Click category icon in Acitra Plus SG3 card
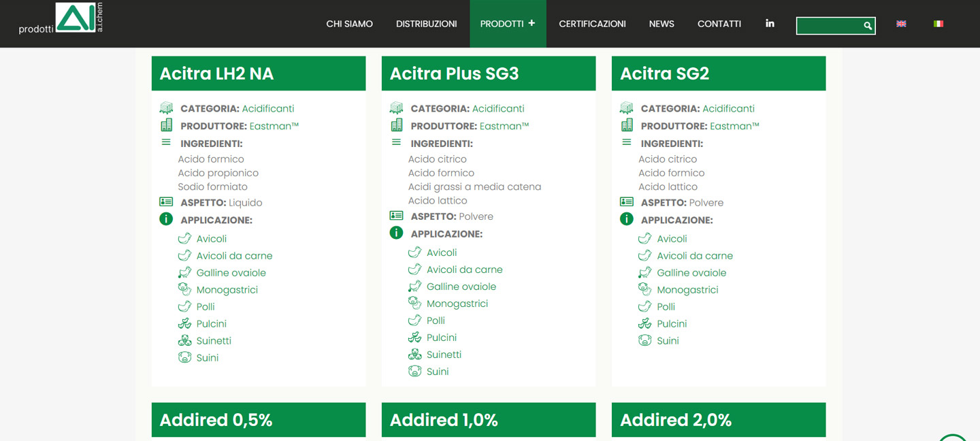The width and height of the screenshot is (980, 441). tap(396, 108)
